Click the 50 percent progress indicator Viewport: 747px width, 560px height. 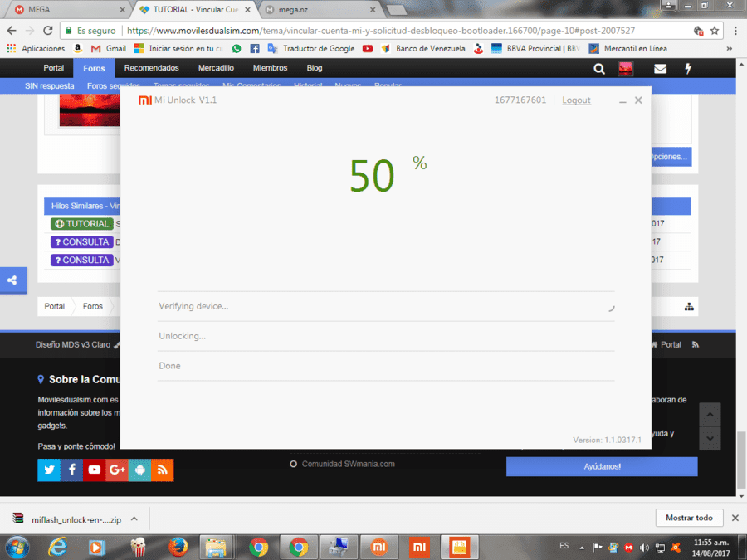[x=388, y=175]
